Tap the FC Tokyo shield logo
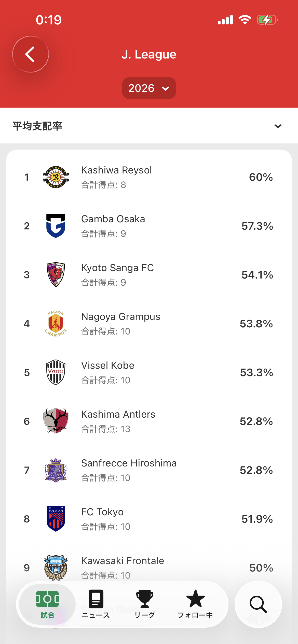 pos(56,519)
